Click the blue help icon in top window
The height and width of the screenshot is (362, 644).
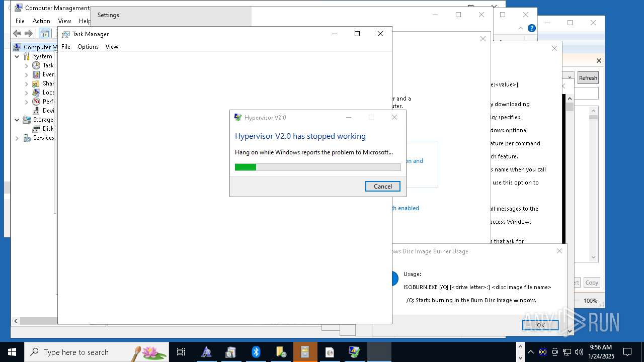click(531, 29)
